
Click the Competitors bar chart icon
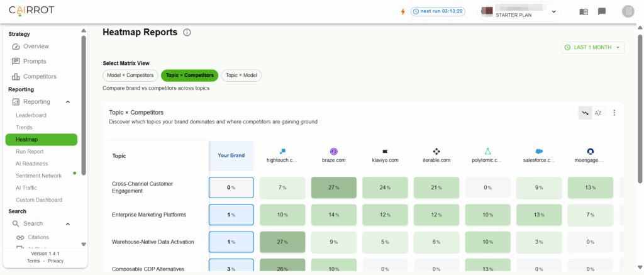click(x=16, y=77)
